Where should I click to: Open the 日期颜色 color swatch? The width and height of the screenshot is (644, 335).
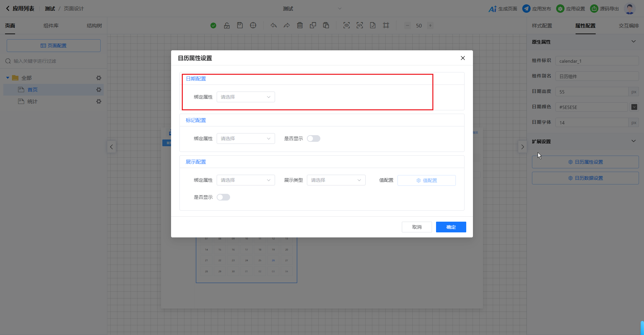pos(634,107)
